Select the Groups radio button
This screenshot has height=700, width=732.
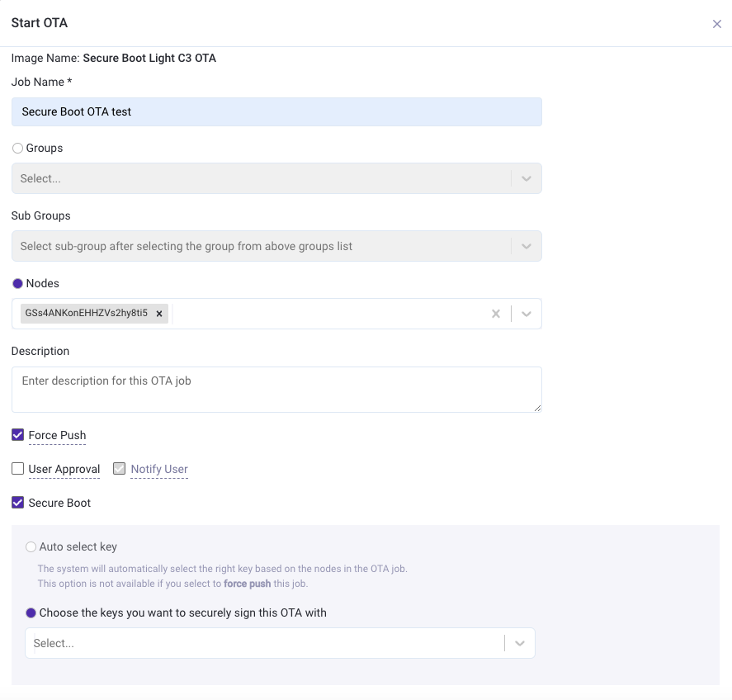[x=17, y=149]
